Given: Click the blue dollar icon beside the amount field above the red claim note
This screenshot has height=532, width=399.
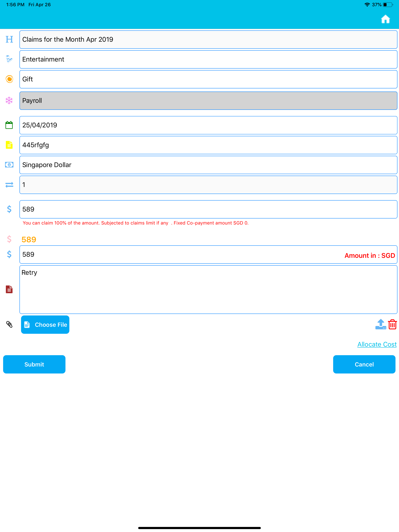Looking at the screenshot, I should point(9,209).
